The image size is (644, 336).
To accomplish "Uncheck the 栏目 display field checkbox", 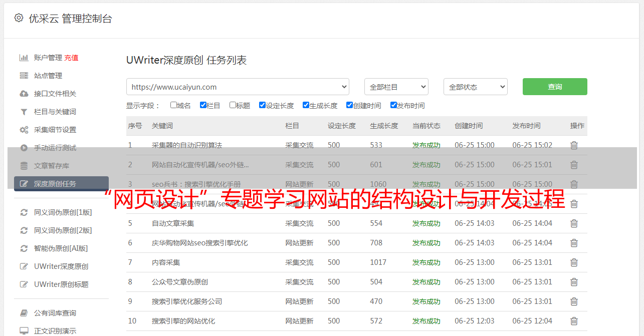I will (203, 105).
